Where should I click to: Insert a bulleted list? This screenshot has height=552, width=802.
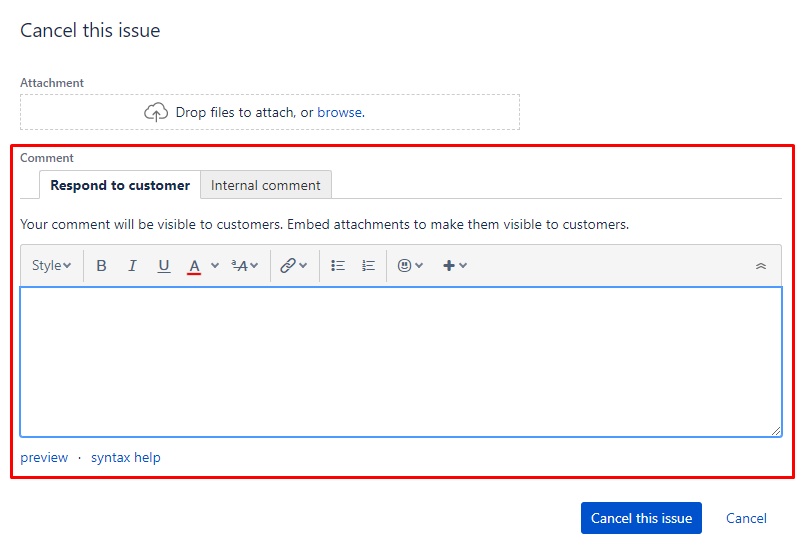338,266
